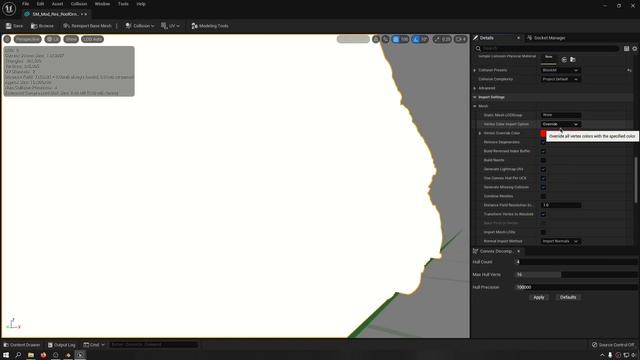Image resolution: width=640 pixels, height=360 pixels.
Task: Browse to asset in Content Browser
Action: [42, 26]
